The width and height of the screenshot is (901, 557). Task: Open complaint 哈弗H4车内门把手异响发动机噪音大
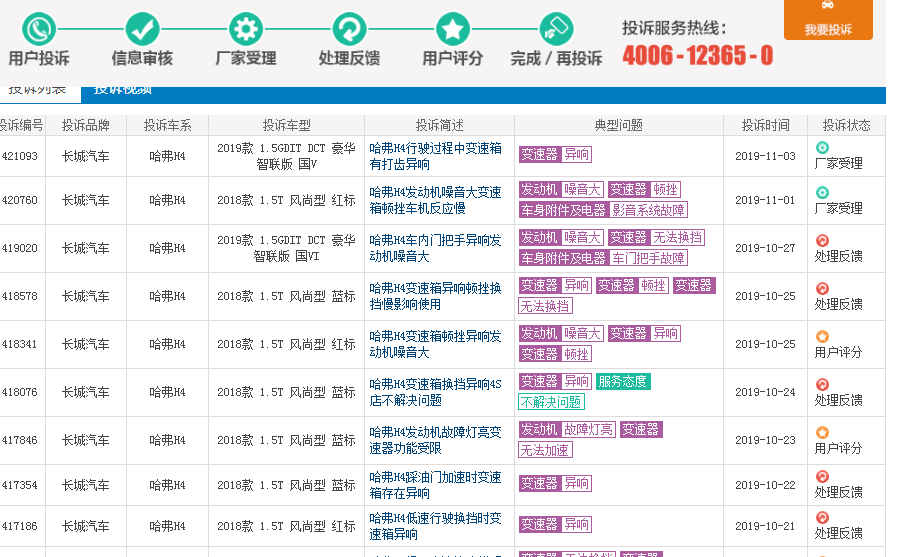coord(435,248)
